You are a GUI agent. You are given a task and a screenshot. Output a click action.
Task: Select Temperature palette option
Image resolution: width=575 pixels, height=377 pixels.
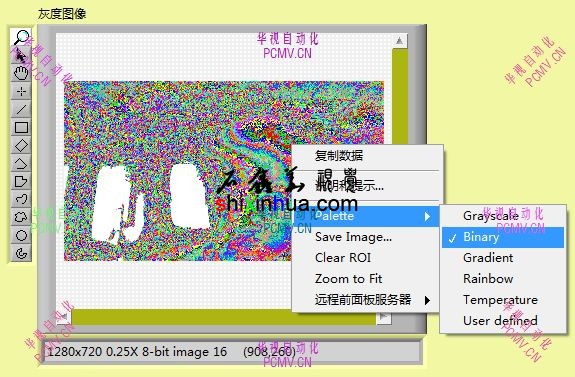(x=503, y=300)
